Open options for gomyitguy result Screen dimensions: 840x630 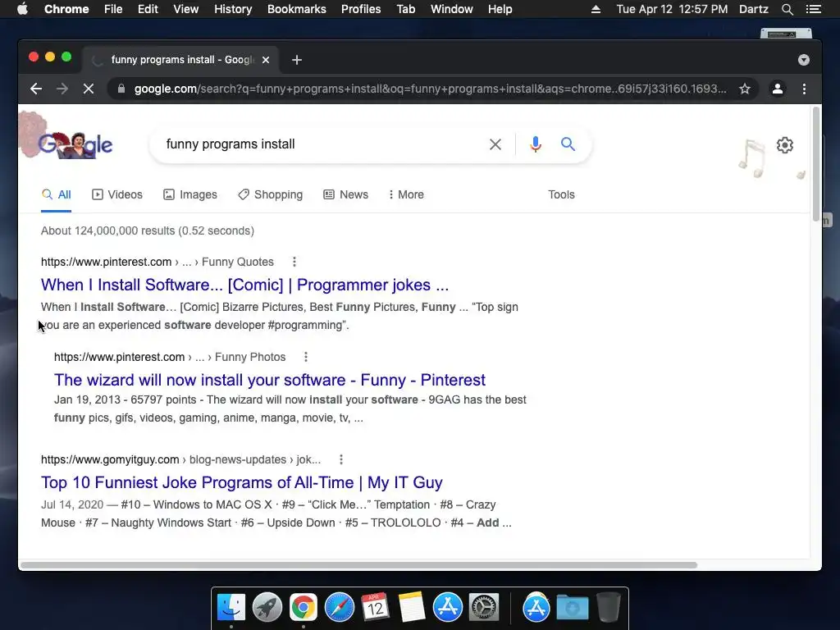[341, 459]
